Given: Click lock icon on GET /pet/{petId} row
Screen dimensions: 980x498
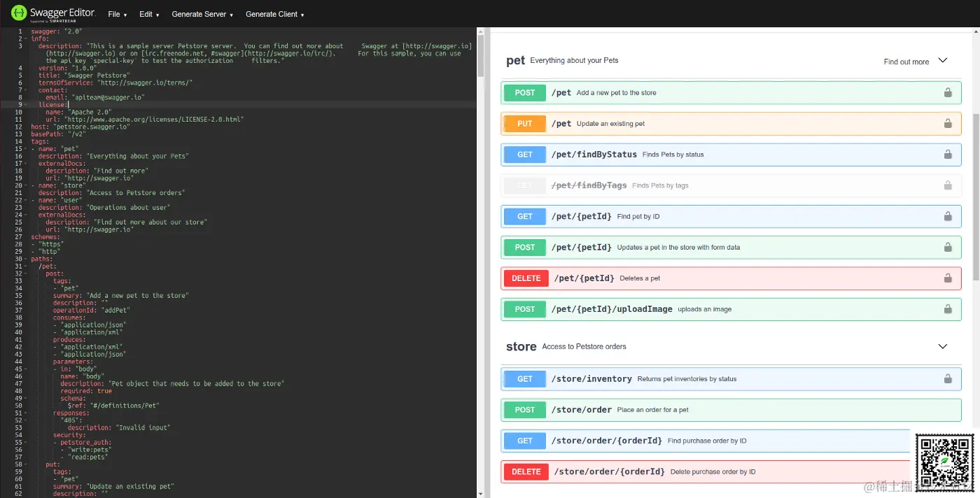Looking at the screenshot, I should click(x=948, y=216).
